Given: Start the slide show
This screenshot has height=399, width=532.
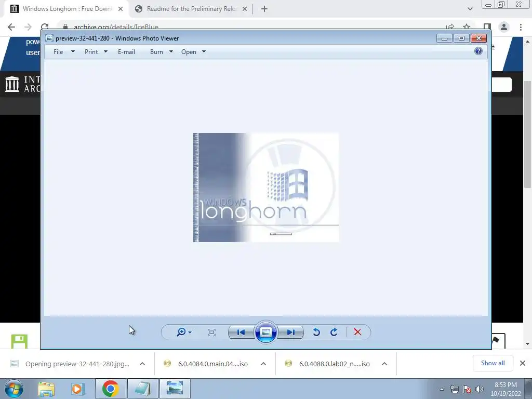Looking at the screenshot, I should coord(265,332).
